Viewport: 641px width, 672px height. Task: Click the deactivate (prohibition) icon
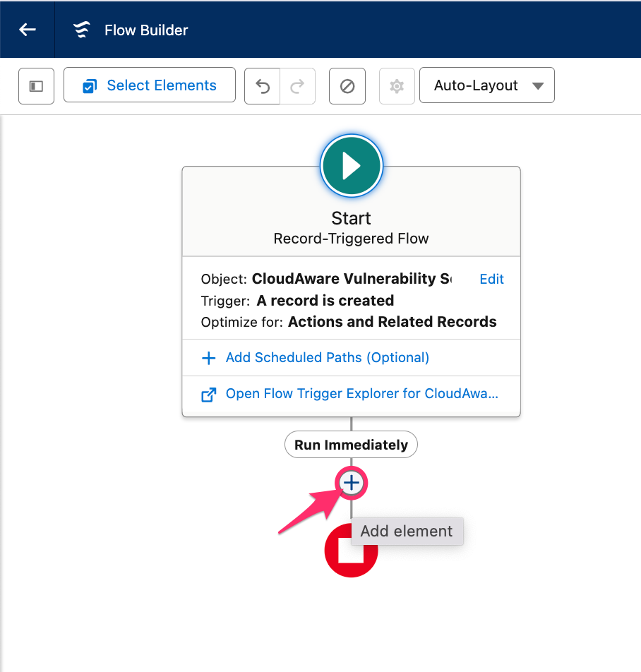click(347, 85)
